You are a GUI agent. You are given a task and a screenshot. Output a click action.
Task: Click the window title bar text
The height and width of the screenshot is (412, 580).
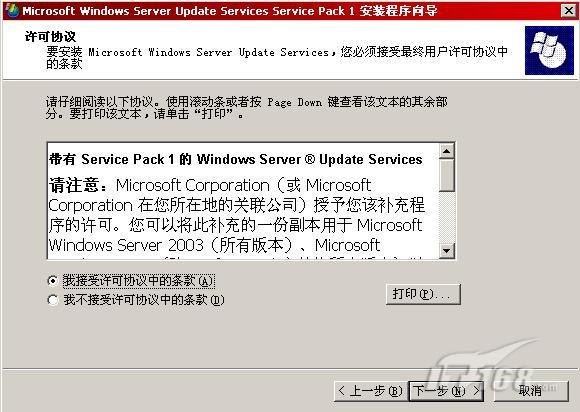(229, 11)
